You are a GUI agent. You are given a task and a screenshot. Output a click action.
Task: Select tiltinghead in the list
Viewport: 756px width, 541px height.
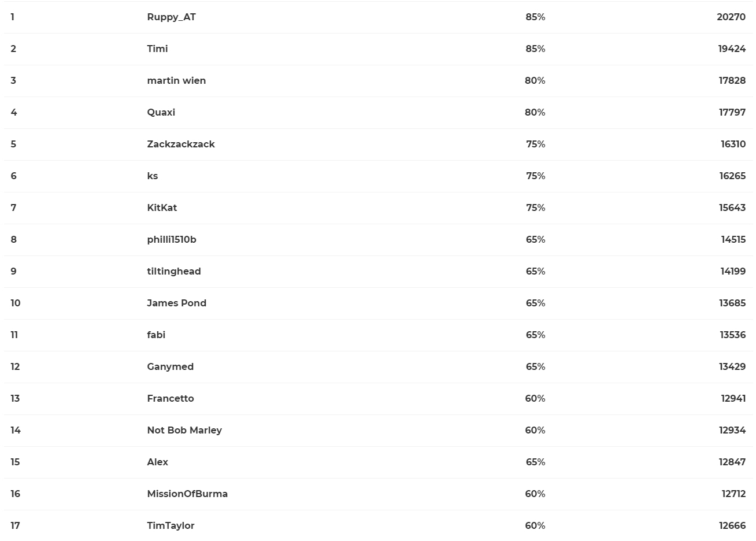point(173,271)
